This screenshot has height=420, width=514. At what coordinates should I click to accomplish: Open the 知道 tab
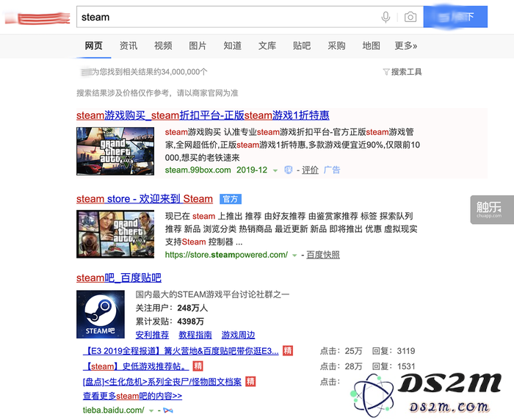pyautogui.click(x=233, y=46)
